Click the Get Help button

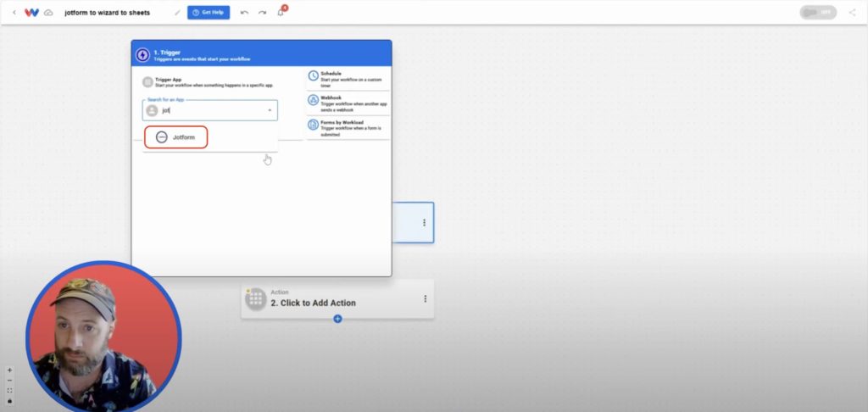[x=209, y=12]
